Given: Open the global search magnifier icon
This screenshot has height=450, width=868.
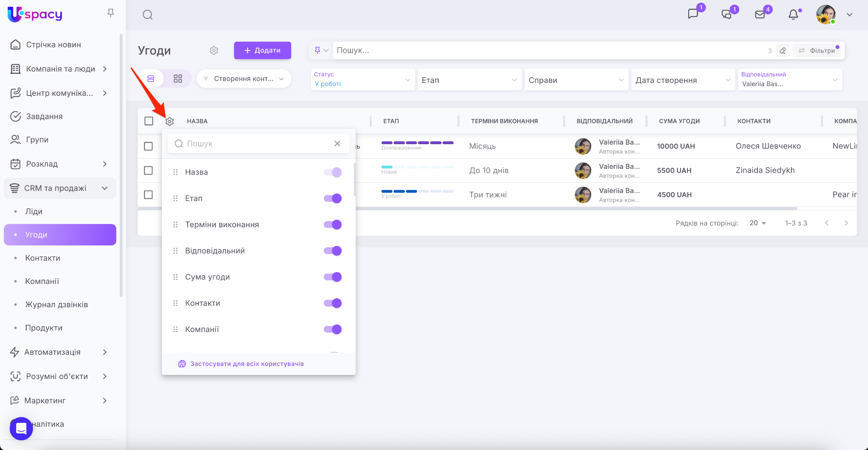Looking at the screenshot, I should pos(147,15).
